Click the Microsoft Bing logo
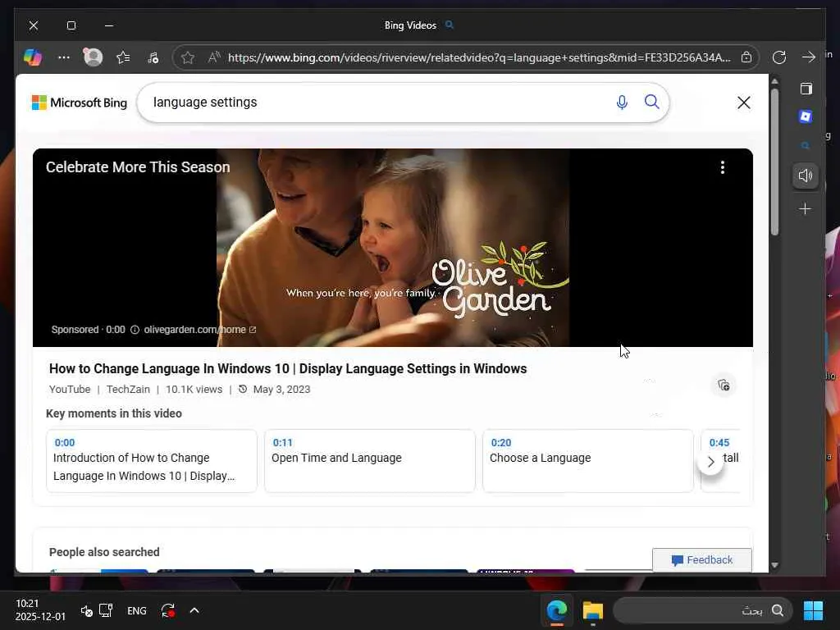This screenshot has height=630, width=840. (80, 103)
